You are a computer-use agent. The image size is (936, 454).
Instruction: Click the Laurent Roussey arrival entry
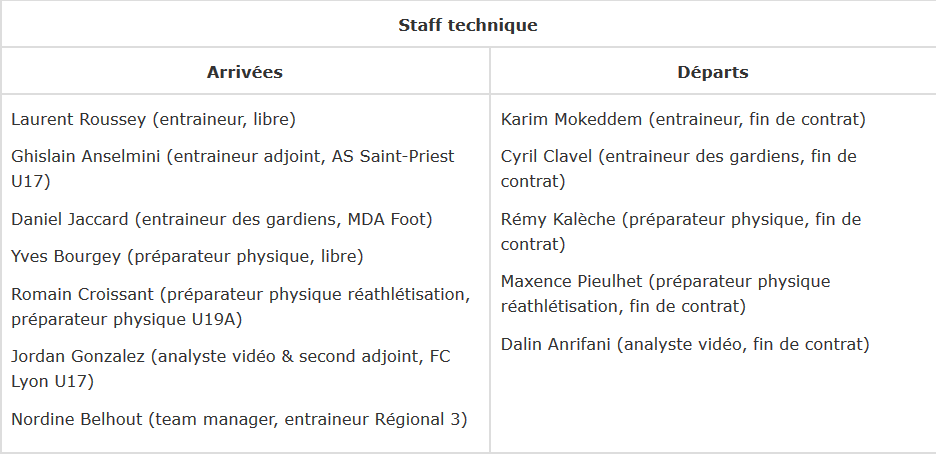point(153,119)
